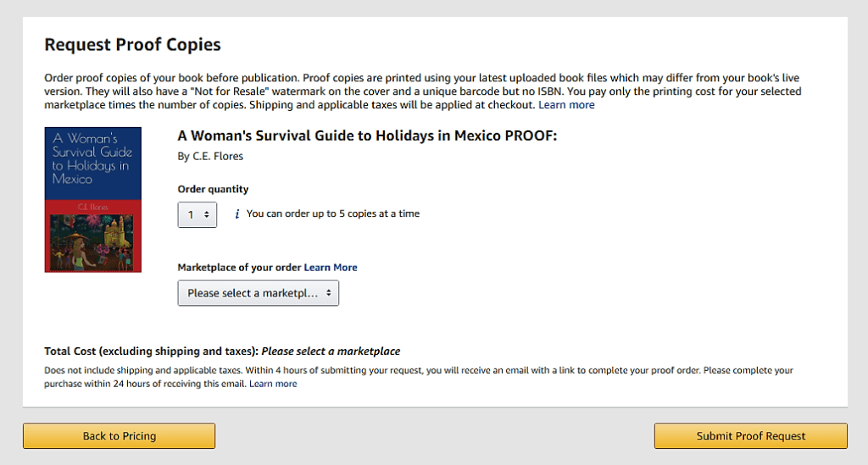Click the 'Order quantity' label
Screen dimensions: 868x465
pos(213,190)
